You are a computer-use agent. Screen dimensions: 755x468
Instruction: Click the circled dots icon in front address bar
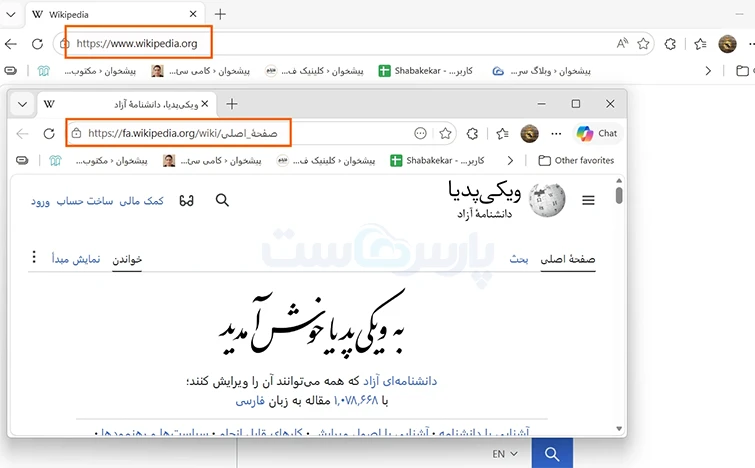click(420, 133)
